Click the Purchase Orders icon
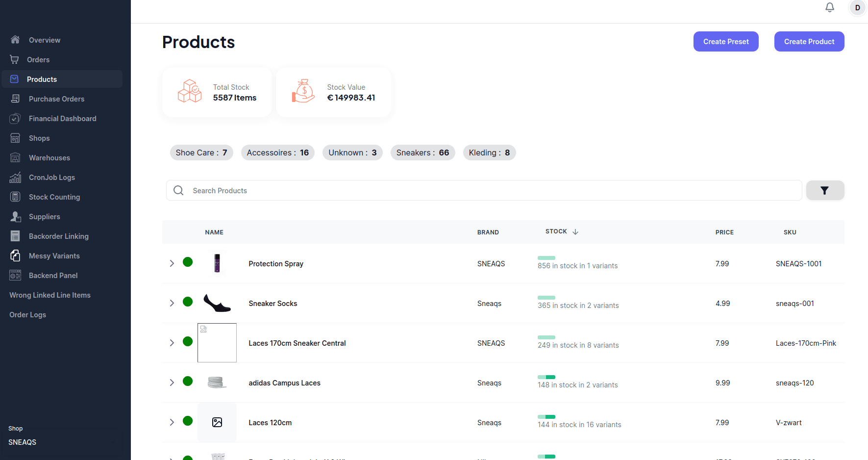Viewport: 868px width, 460px height. click(x=15, y=99)
